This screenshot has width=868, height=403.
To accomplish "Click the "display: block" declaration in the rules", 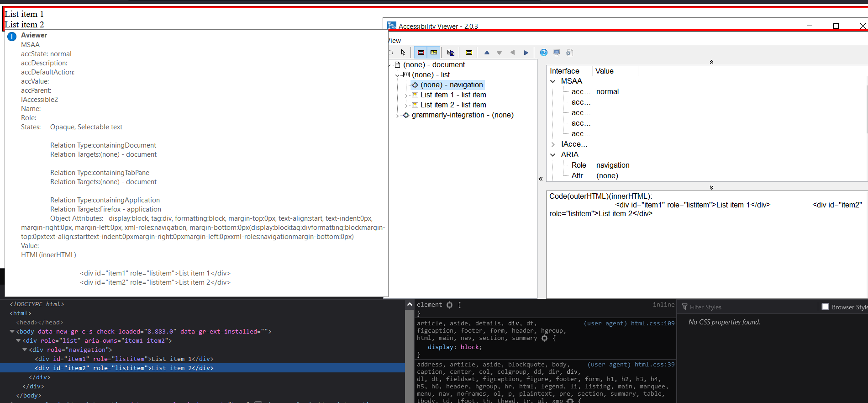I will (x=455, y=347).
